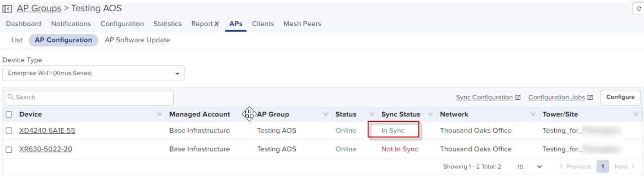The image size is (644, 176).
Task: Check the box for XR630-5022-20
Action: coord(9,149)
